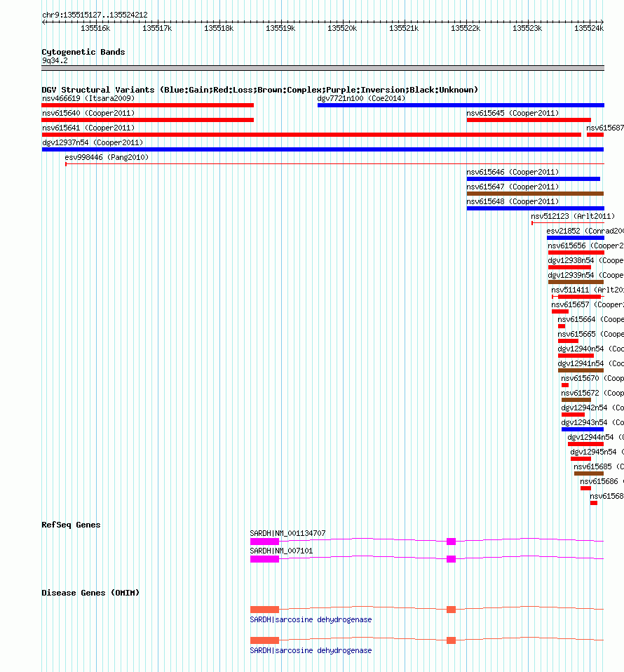Open the upper SARDH|sarcosine dehydrogenase OMIM link
Image resolution: width=624 pixels, height=672 pixels.
point(311,619)
